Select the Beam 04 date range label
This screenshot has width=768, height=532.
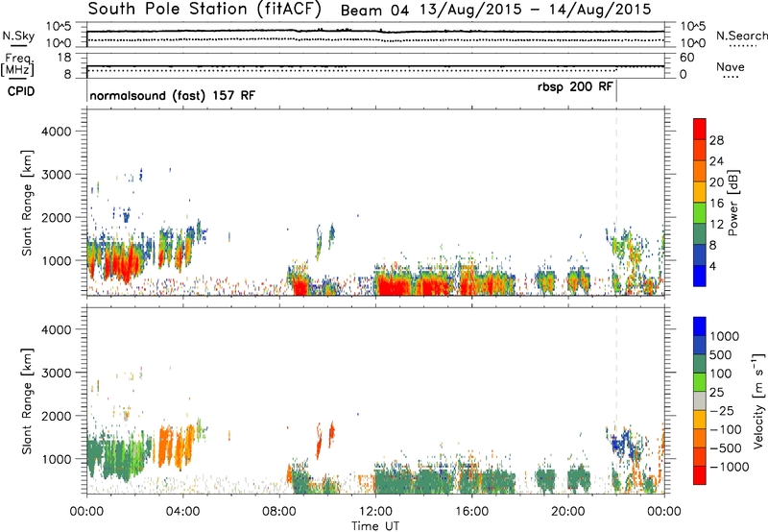pyautogui.click(x=495, y=10)
